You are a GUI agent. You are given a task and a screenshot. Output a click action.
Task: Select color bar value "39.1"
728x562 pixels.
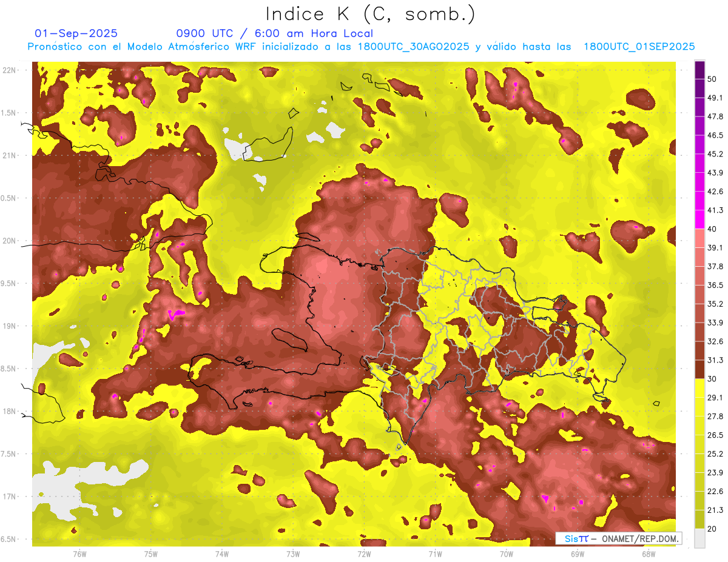click(715, 247)
